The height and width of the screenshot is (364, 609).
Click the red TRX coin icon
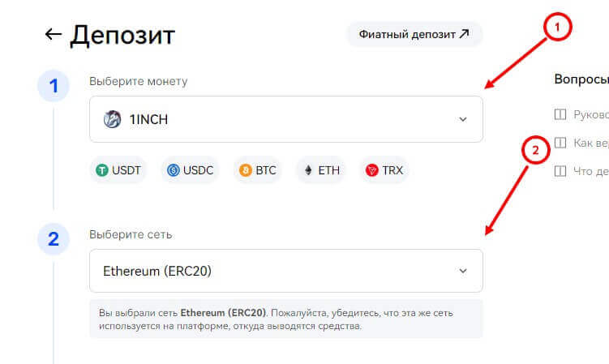(x=372, y=170)
